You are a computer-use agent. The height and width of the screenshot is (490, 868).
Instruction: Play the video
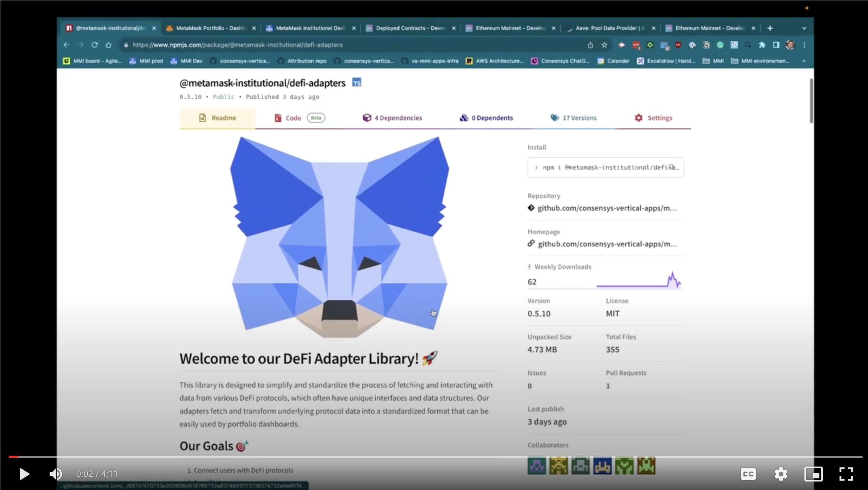[x=24, y=474]
